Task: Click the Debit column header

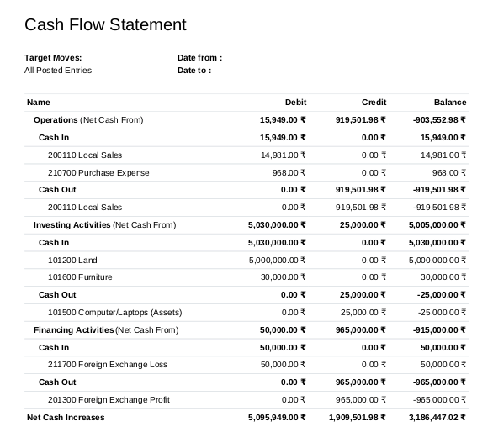Action: (x=295, y=103)
